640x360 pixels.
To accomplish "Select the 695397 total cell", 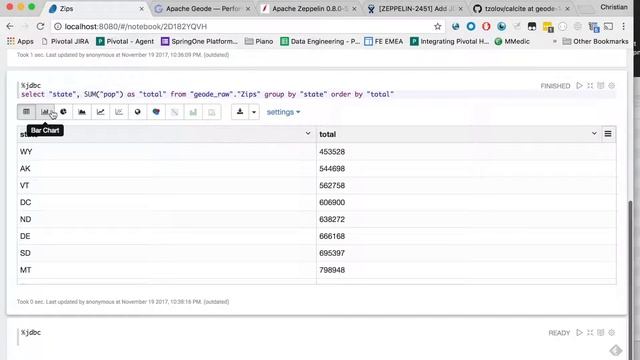I will (466, 253).
